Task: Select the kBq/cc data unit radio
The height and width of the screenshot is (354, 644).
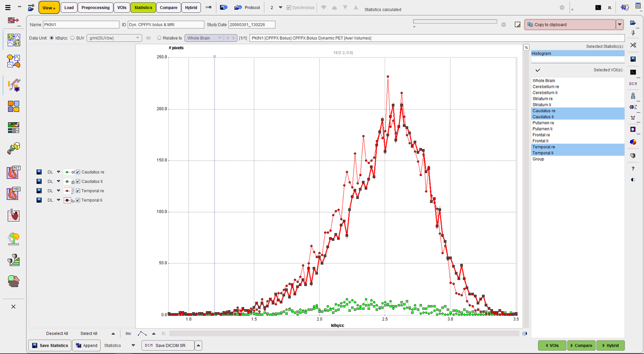Action: click(52, 38)
